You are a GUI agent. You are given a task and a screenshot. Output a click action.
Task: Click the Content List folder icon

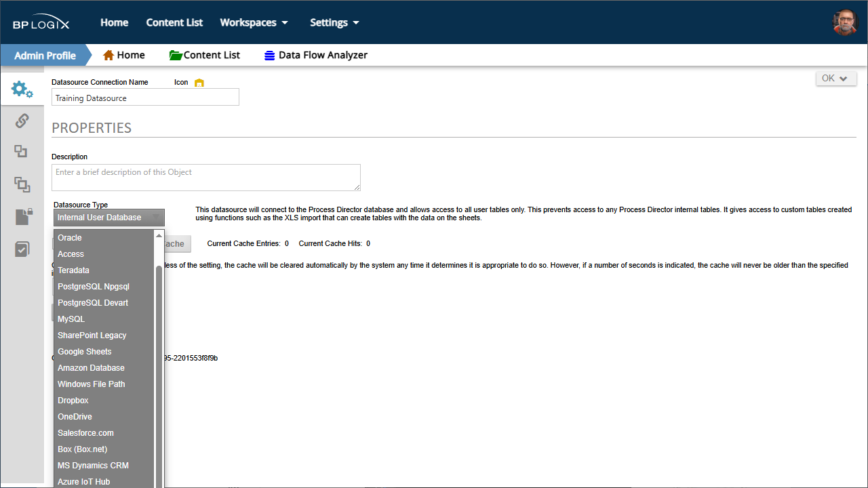click(x=176, y=55)
